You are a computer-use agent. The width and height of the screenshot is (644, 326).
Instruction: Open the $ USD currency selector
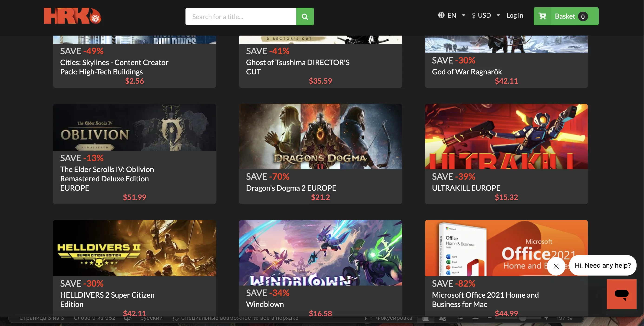click(x=482, y=15)
